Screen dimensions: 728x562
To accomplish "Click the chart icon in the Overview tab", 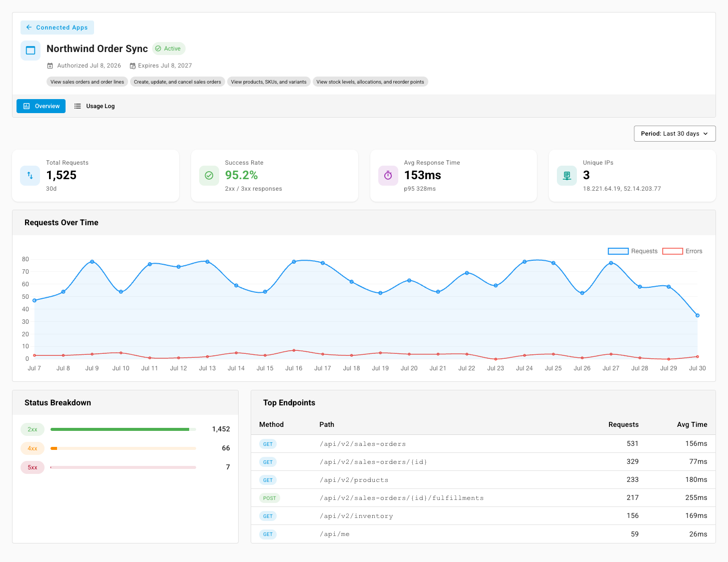I will tap(27, 106).
